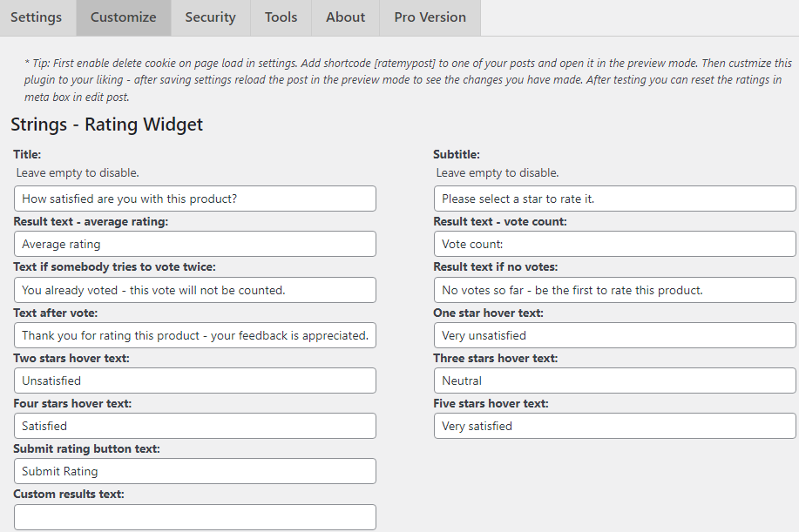Open the Security tab
Screen dimensions: 799x532
pos(211,17)
